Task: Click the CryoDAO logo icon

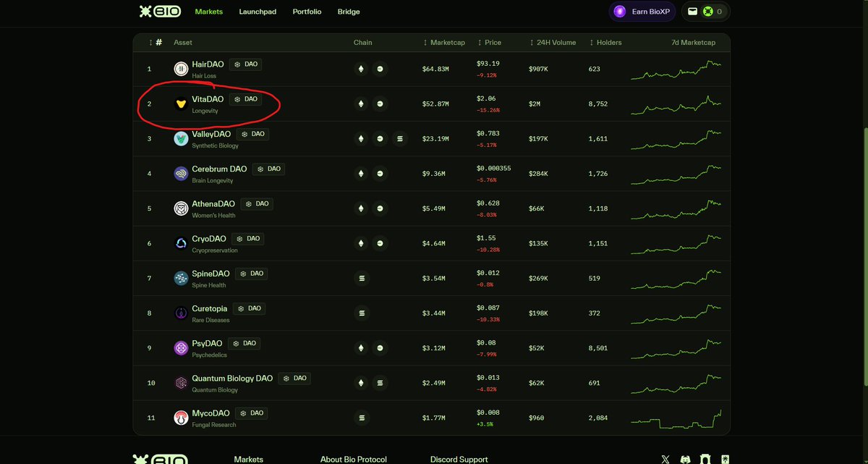Action: 181,243
